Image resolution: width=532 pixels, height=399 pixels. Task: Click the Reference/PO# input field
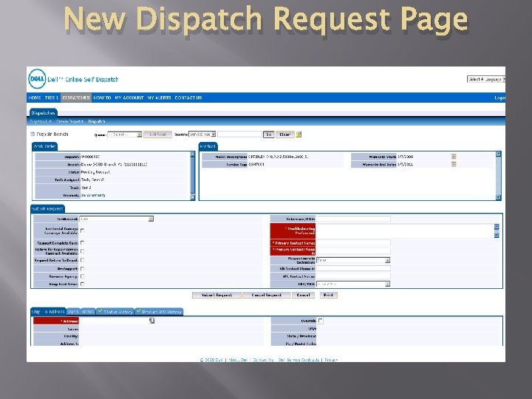(x=353, y=219)
